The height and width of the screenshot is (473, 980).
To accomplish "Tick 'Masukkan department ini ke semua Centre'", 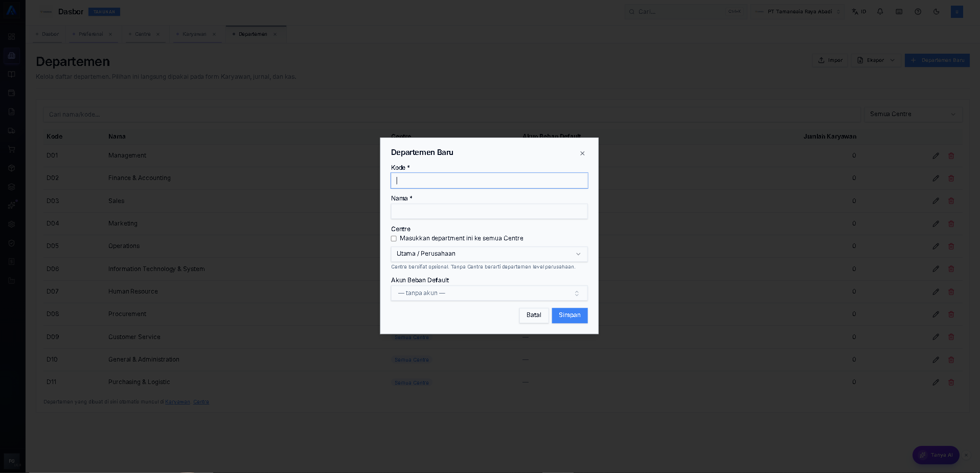I will coord(394,238).
